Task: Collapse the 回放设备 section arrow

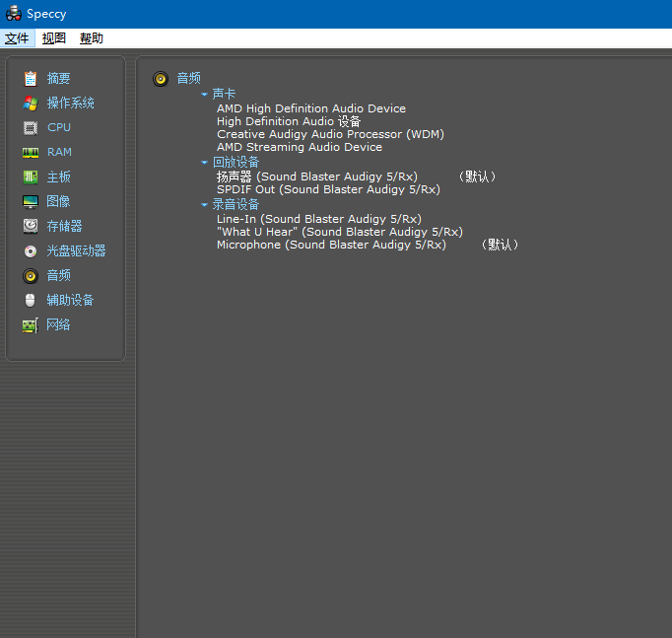Action: [x=205, y=163]
